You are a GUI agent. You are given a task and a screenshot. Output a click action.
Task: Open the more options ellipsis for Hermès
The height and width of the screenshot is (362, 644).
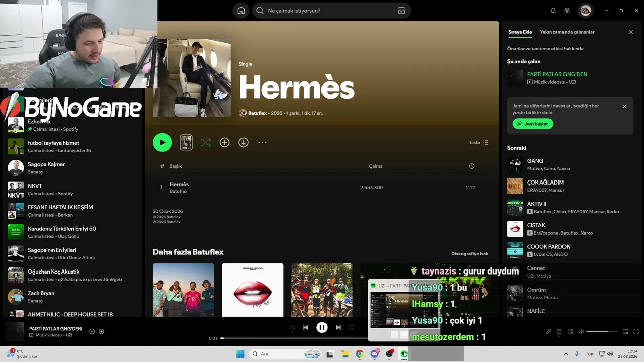click(x=262, y=143)
